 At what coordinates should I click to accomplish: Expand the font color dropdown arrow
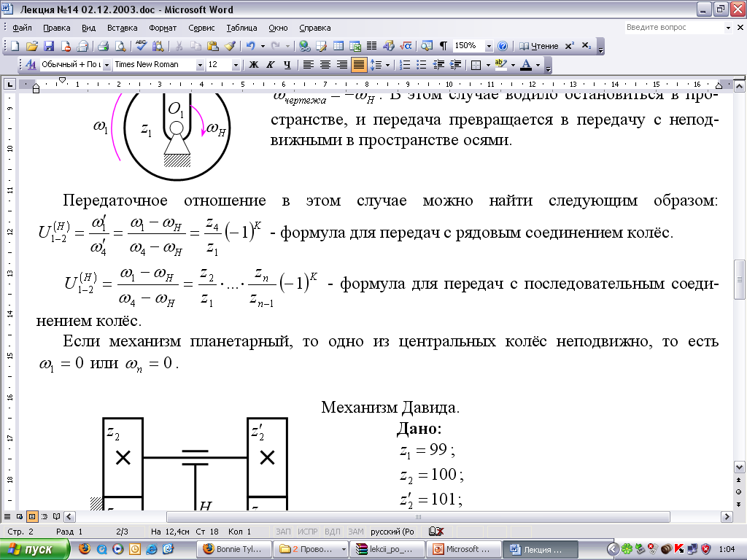(538, 65)
